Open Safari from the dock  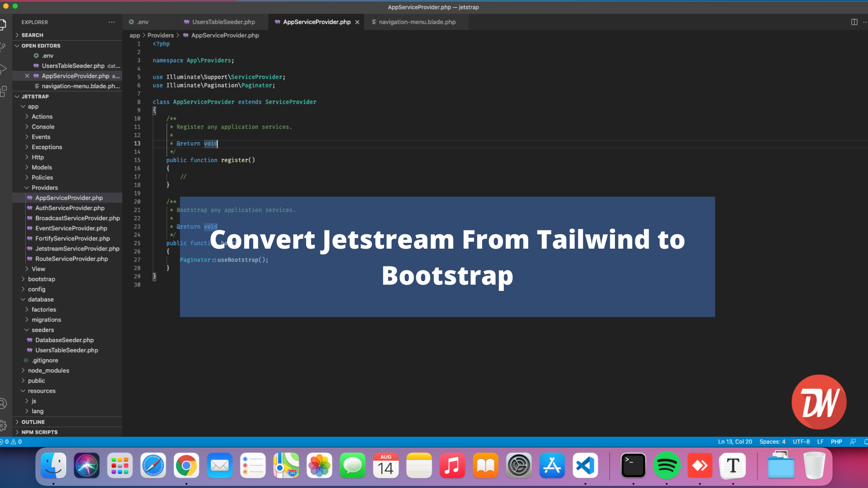(x=153, y=465)
